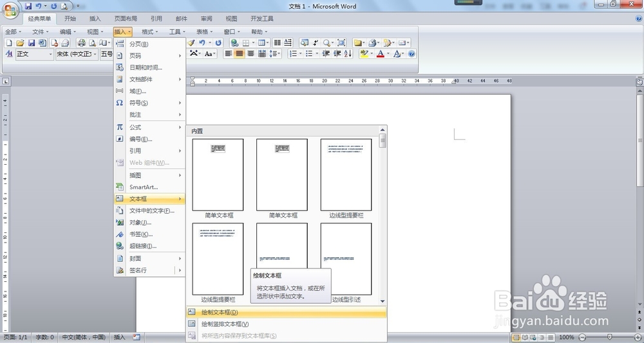This screenshot has width=644, height=343.
Task: Switch to Web Layout view
Action: (533, 337)
